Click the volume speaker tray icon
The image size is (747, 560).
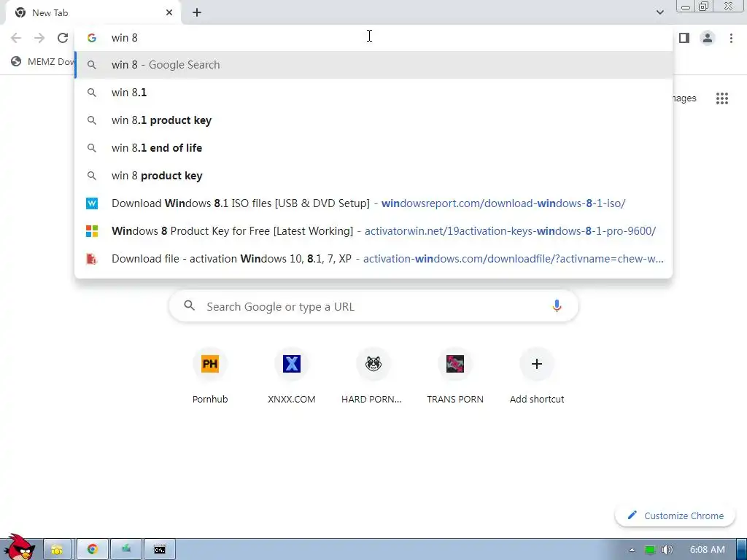667,550
